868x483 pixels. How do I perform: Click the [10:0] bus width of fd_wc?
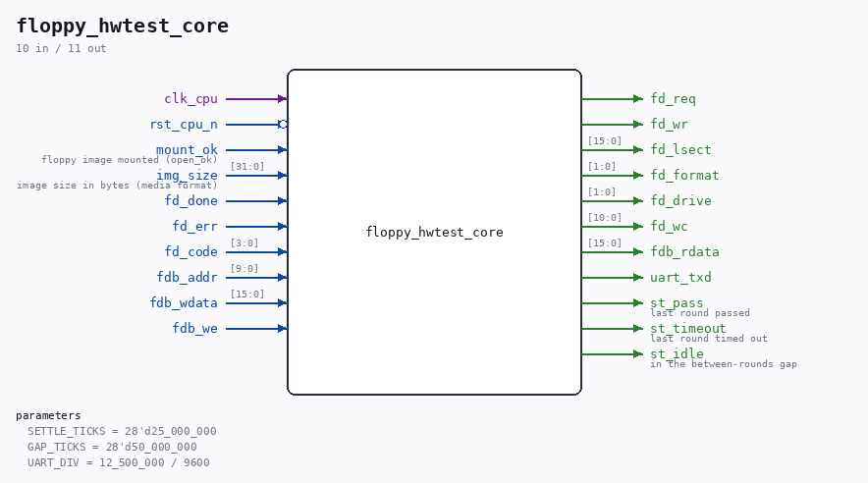click(605, 217)
